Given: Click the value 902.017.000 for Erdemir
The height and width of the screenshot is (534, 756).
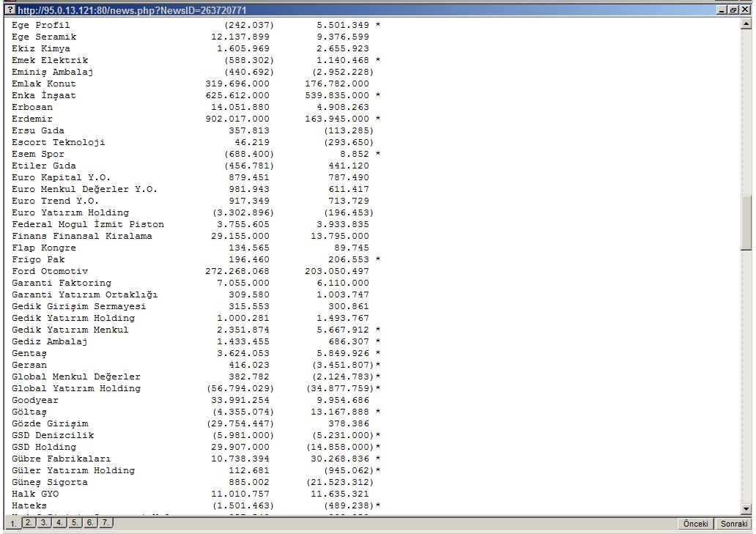Looking at the screenshot, I should [x=237, y=119].
